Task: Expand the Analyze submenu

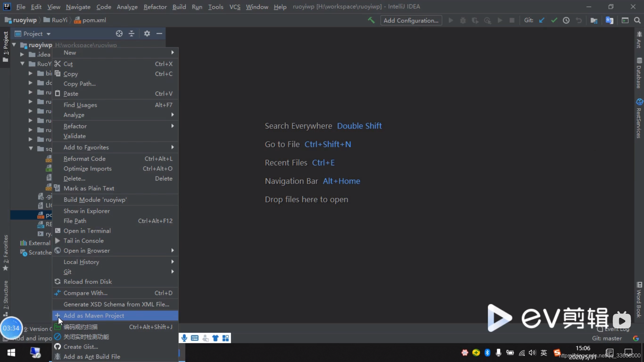Action: (115, 115)
